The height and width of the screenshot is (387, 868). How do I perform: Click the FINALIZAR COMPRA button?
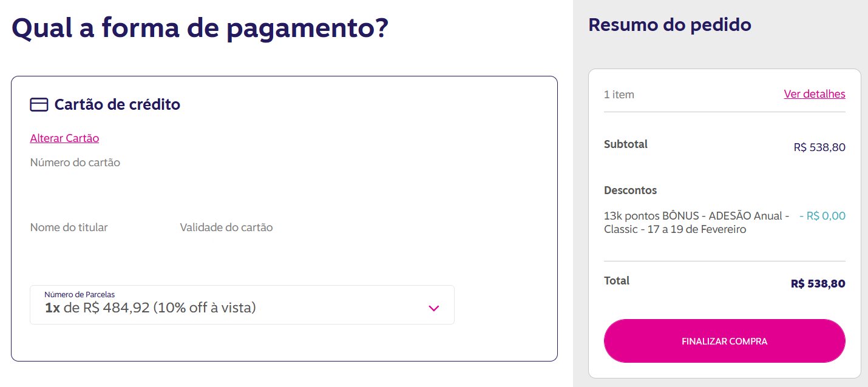[724, 341]
